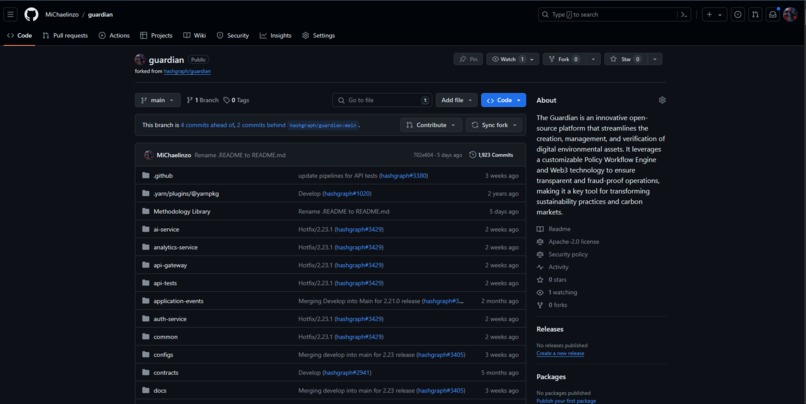
Task: Click the .github folder icon
Action: tap(146, 176)
